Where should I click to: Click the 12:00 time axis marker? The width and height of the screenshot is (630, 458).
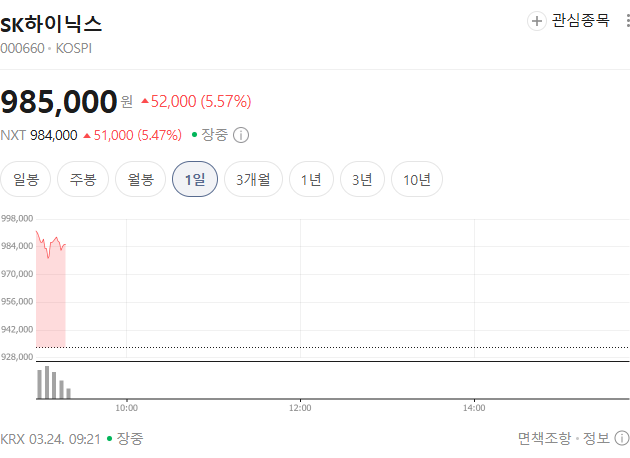click(x=300, y=407)
